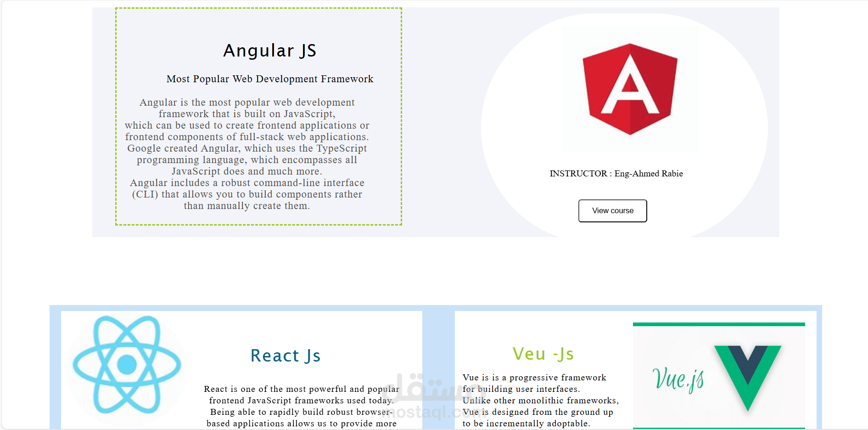Click the handwritten Vue.js script logo
Viewport: 868px width, 430px height.
click(678, 380)
